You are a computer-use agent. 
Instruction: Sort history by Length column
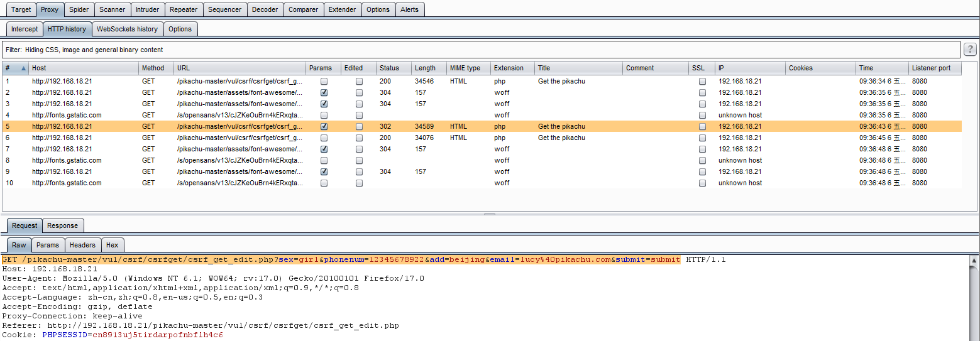click(x=429, y=68)
